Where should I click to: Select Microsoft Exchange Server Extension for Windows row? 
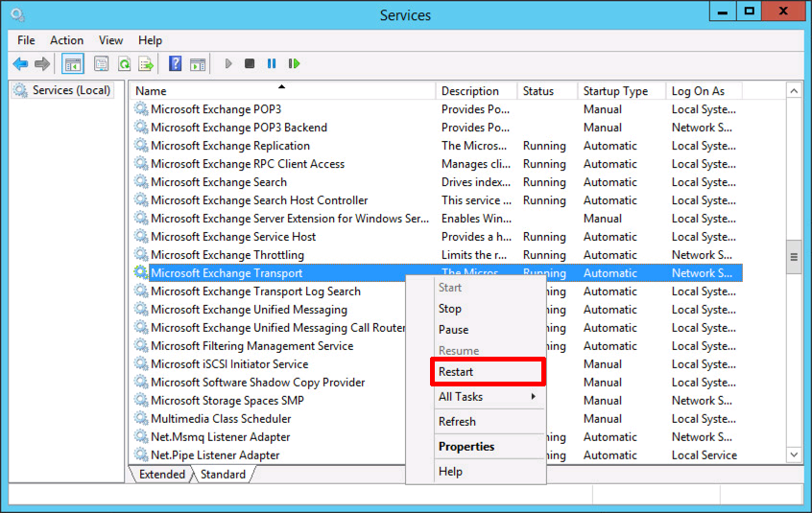pos(436,219)
